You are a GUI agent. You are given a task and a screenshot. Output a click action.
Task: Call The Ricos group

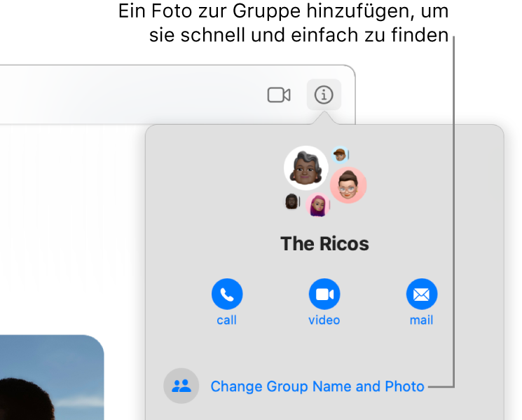pyautogui.click(x=227, y=294)
